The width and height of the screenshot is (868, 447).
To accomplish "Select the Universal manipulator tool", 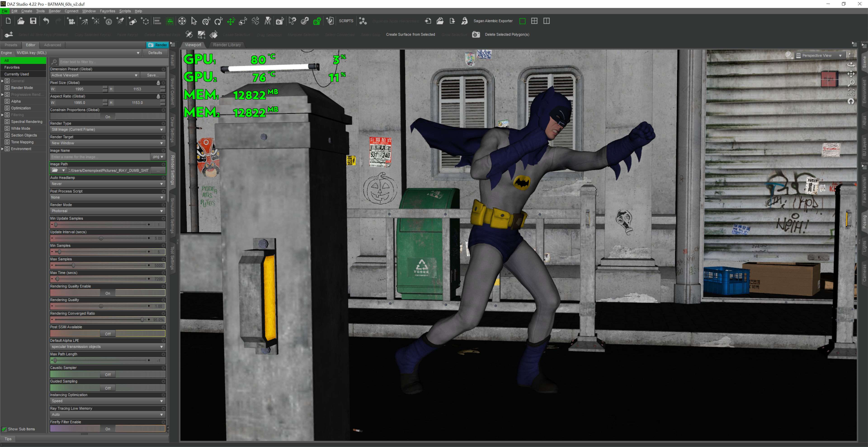I will coord(206,21).
